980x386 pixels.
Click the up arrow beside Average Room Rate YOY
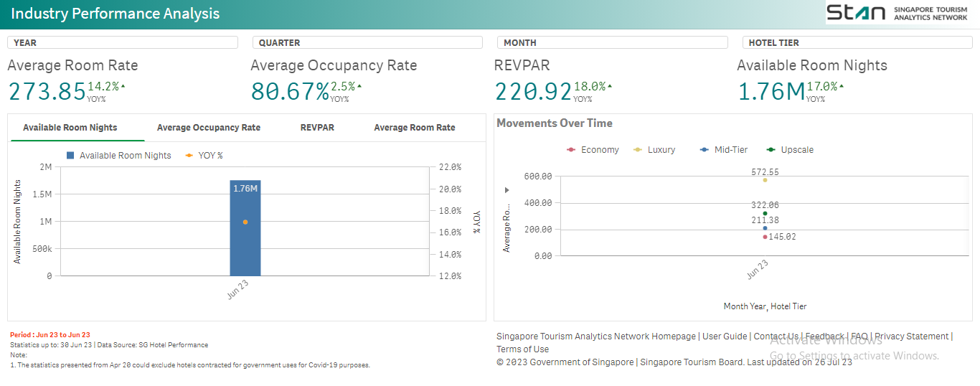(x=123, y=86)
